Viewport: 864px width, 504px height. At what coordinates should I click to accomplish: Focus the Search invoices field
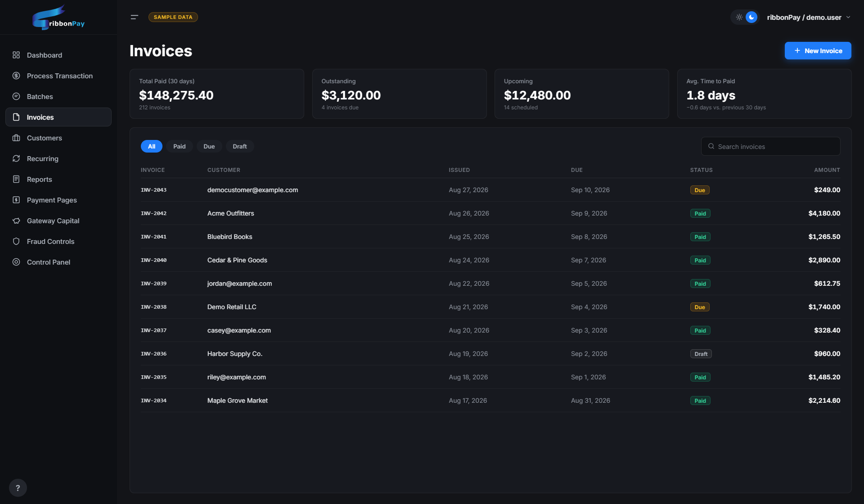tap(770, 146)
